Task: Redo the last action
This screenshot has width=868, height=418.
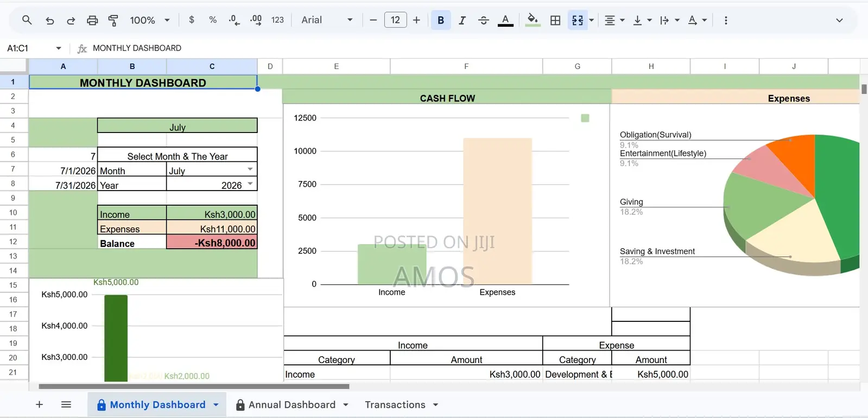Action: (x=71, y=20)
